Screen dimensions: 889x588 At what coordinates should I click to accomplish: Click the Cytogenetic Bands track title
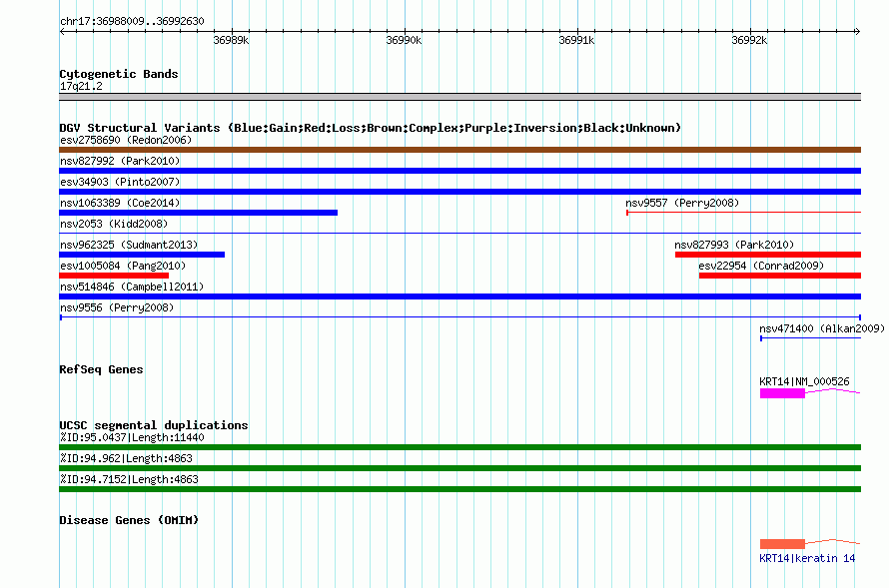(119, 74)
